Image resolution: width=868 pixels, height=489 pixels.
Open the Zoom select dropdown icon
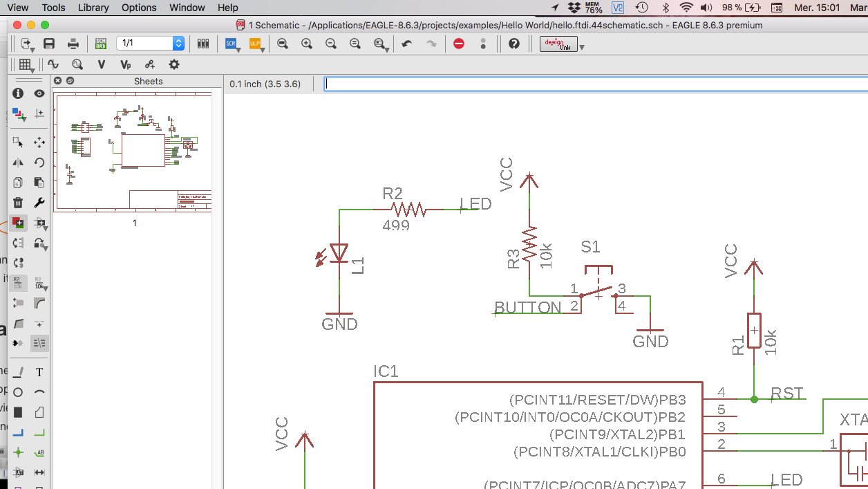pyautogui.click(x=381, y=44)
